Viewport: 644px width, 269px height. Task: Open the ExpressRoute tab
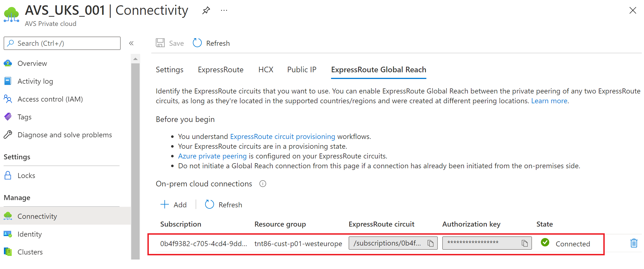pos(220,69)
